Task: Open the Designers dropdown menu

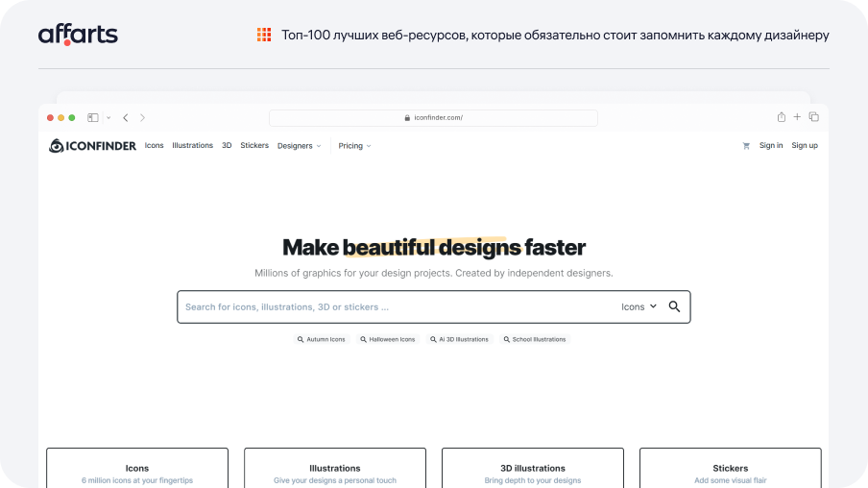Action: 299,146
